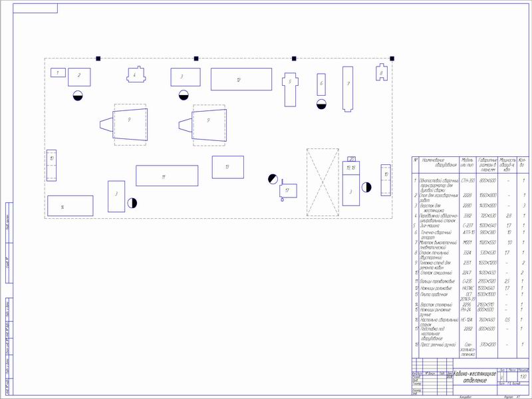The height and width of the screenshot is (399, 532).
Task: Click the model cell 'НС-12А'
Action: (x=467, y=320)
